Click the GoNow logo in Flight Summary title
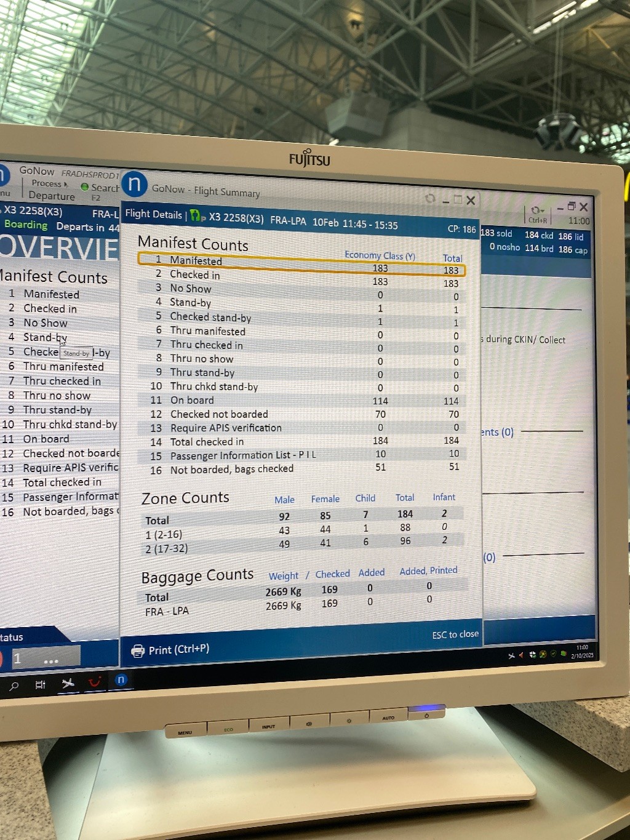Screen dimensions: 630x840 pyautogui.click(x=135, y=185)
